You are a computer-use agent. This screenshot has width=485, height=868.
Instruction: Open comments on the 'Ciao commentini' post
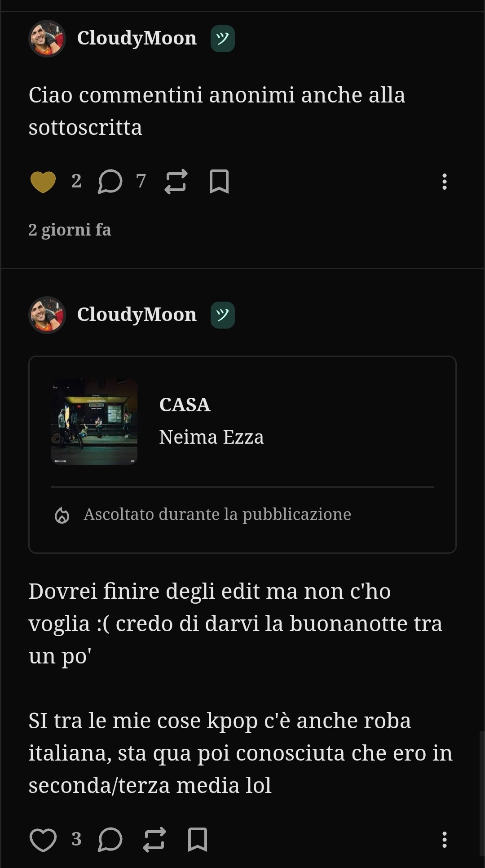coord(110,182)
